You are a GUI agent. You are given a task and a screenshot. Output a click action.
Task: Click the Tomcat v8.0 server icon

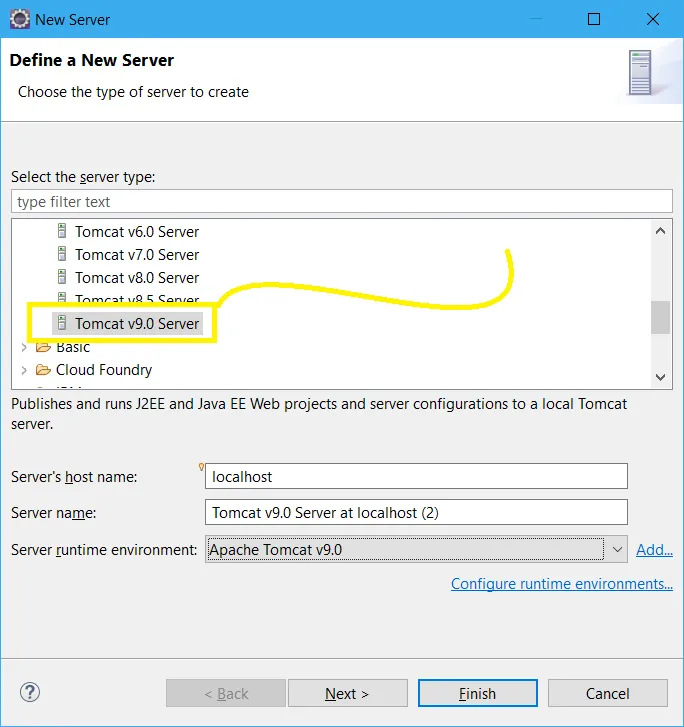pos(62,277)
